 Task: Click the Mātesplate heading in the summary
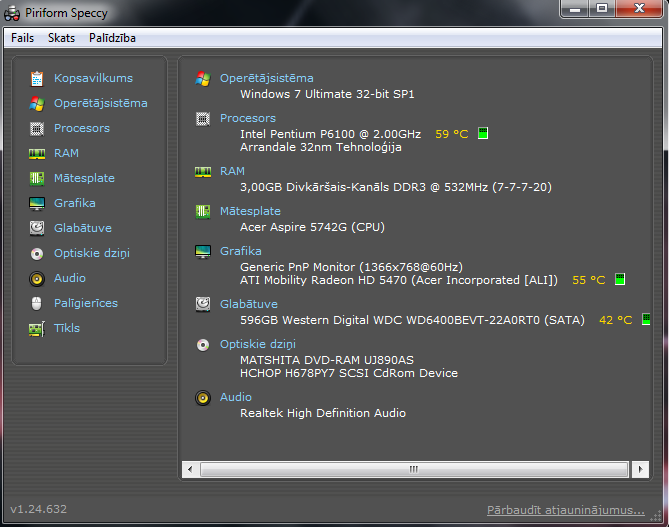pos(250,211)
